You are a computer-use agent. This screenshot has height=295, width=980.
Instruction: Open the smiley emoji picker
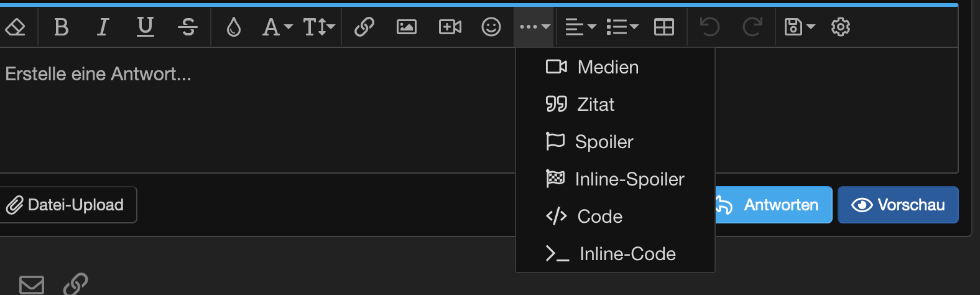[491, 27]
